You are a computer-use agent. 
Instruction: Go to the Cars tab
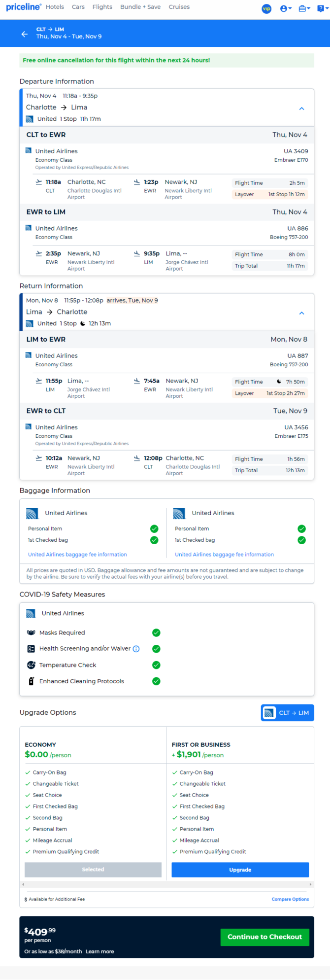pos(78,7)
